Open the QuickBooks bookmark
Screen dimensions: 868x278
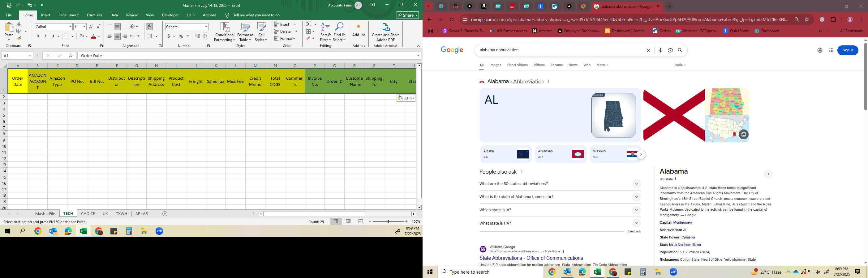[x=736, y=31]
